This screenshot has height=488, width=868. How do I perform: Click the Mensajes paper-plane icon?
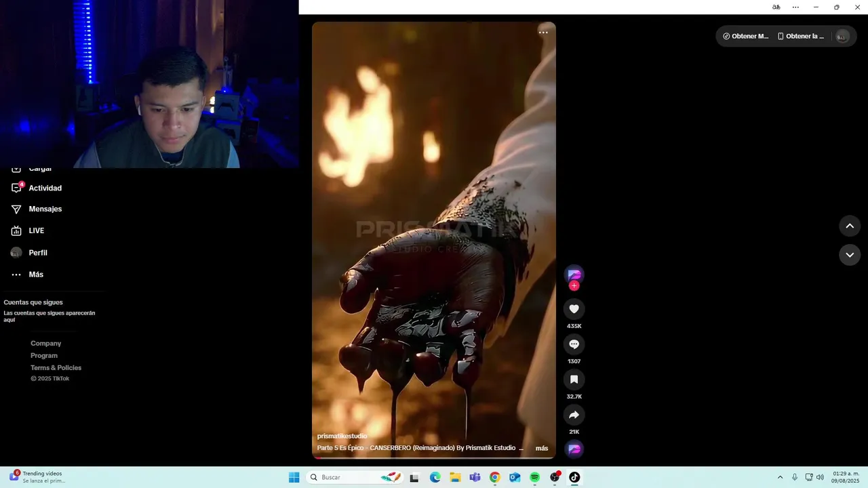pos(16,209)
